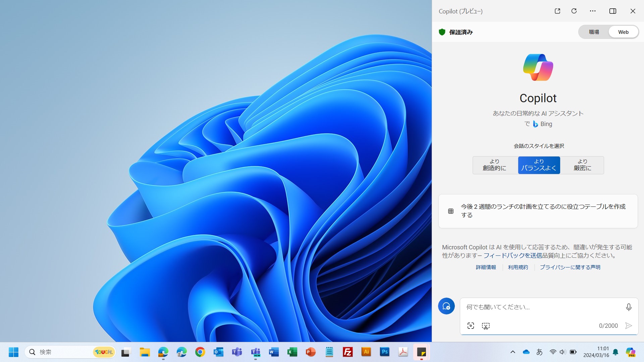Open Copilot link in new window icon

(x=557, y=11)
